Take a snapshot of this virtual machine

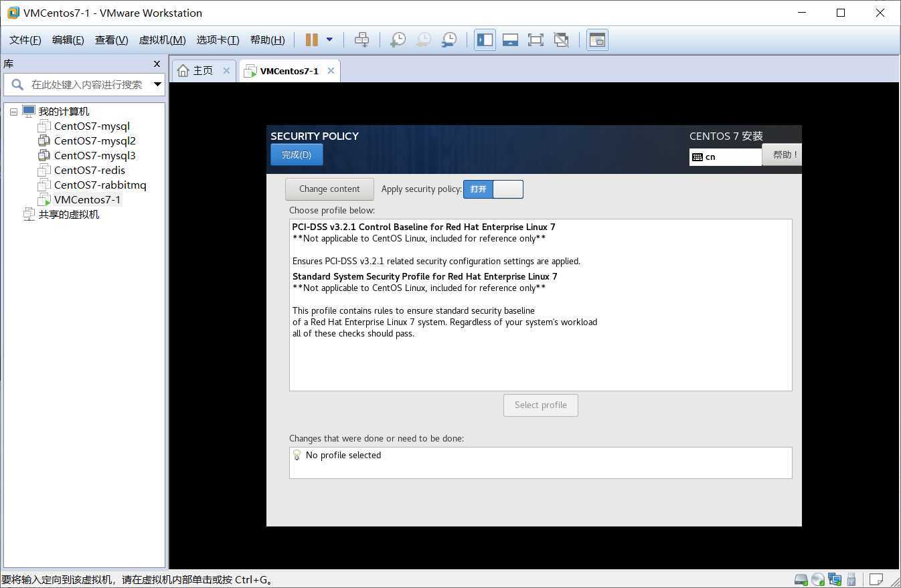(x=398, y=40)
